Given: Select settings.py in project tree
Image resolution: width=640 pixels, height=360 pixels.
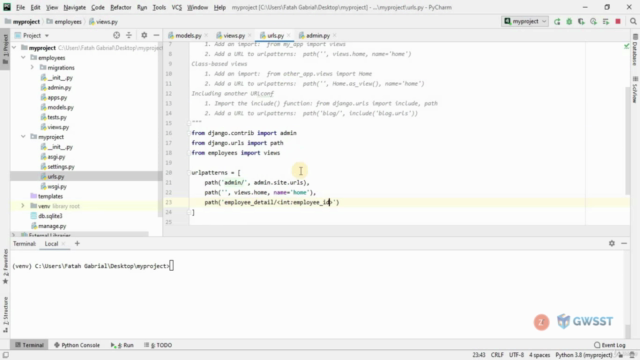Looking at the screenshot, I should pyautogui.click(x=60, y=167).
